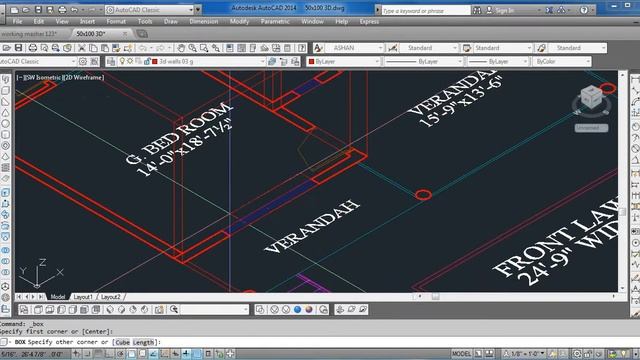
Task: Open the layer list dropdown '3d walls 03 g'
Action: click(192, 62)
